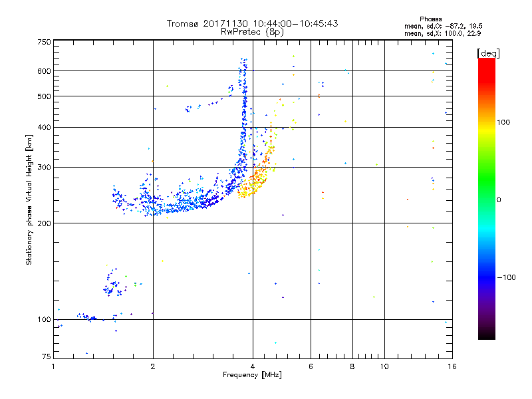The image size is (532, 399).
Task: Click the 'Phases' header label
Action: (x=430, y=19)
